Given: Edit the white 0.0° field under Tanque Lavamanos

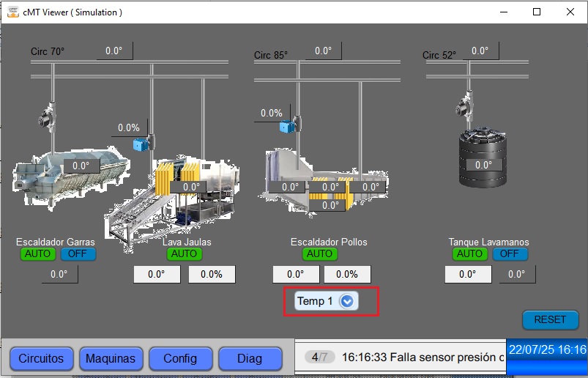Looking at the screenshot, I should 468,274.
